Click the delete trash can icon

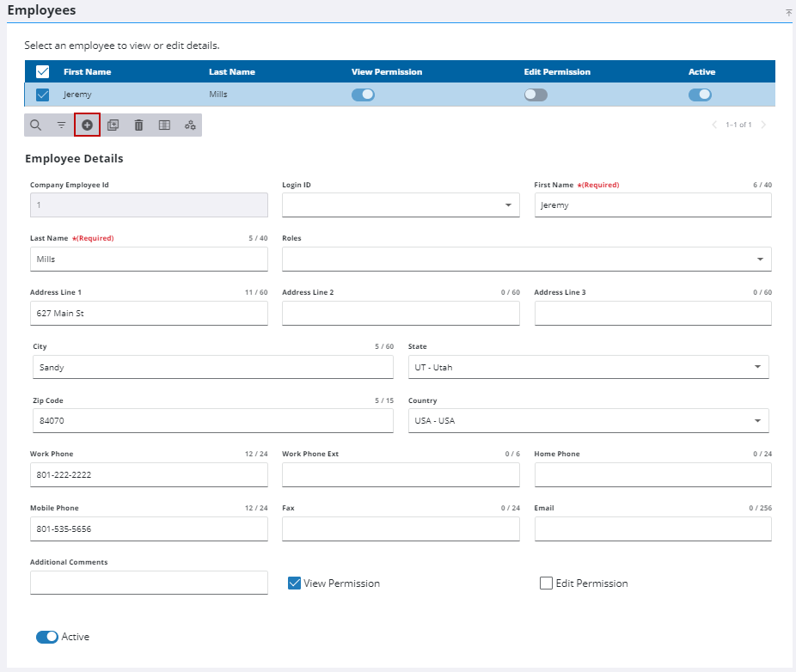coord(138,125)
